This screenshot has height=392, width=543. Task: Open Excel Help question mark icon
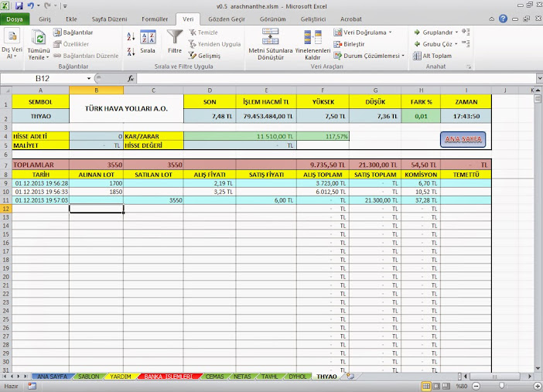[504, 19]
